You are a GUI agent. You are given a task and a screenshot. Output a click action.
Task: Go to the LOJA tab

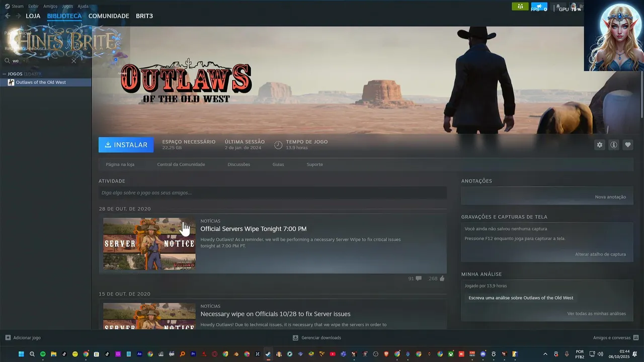click(33, 16)
